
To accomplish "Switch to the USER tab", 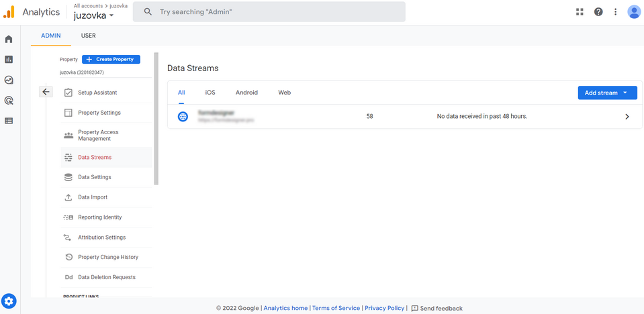I will (88, 36).
